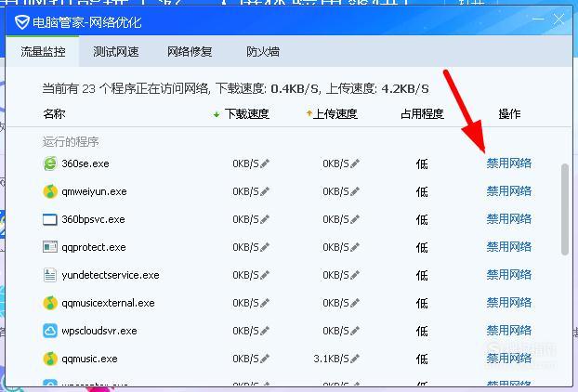Edit upload speed limit for qqmusicexternal.exe
578x392 pixels.
(355, 303)
